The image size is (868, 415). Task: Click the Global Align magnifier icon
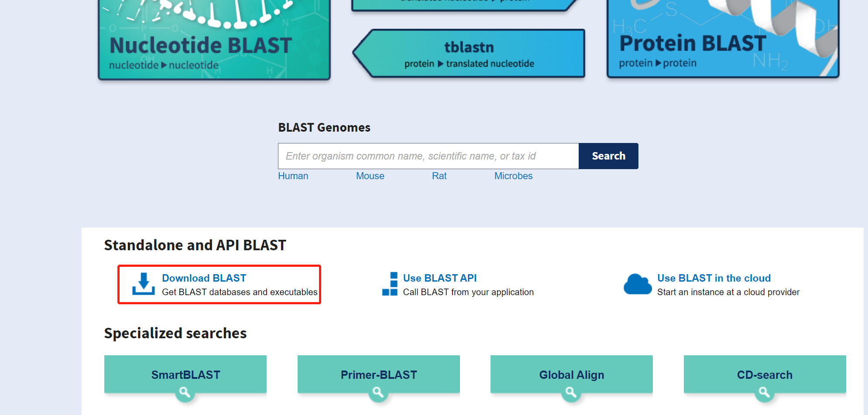coord(571,393)
